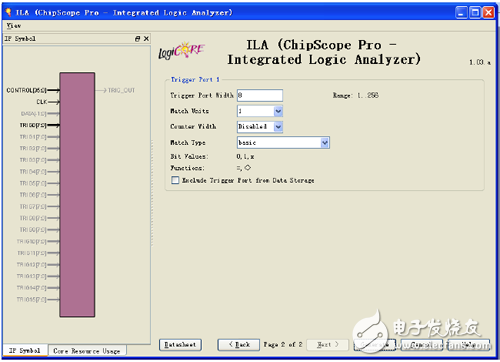Undock the IP Symbol panel
Image resolution: width=500 pixels, height=362 pixels.
pos(137,39)
